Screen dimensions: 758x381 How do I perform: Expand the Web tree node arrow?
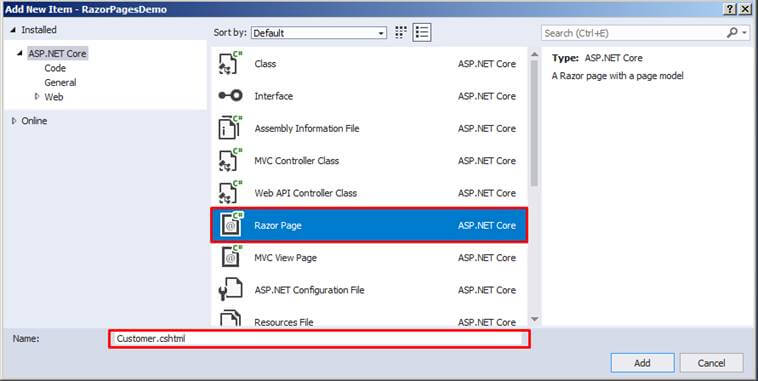click(37, 96)
